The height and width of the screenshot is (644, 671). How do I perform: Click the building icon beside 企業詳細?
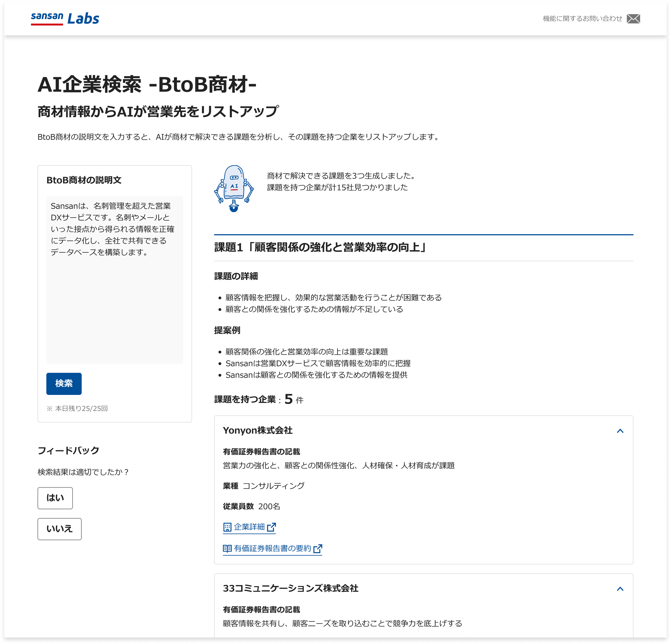click(228, 527)
